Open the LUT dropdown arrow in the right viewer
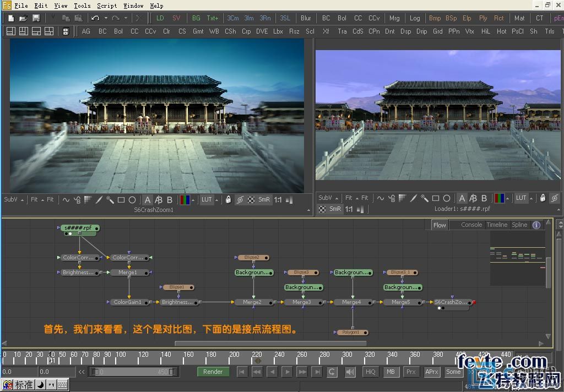The height and width of the screenshot is (392, 564). click(532, 198)
